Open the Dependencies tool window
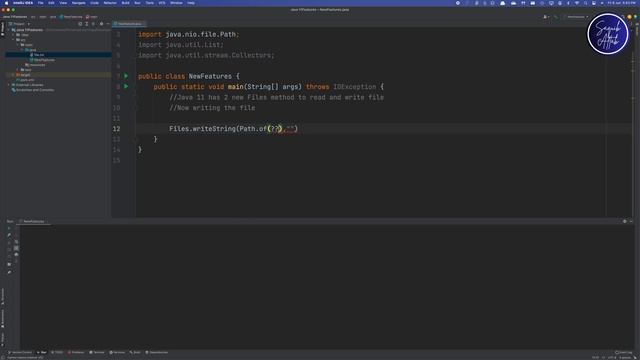Viewport: 640px width, 360px height. (x=157, y=352)
